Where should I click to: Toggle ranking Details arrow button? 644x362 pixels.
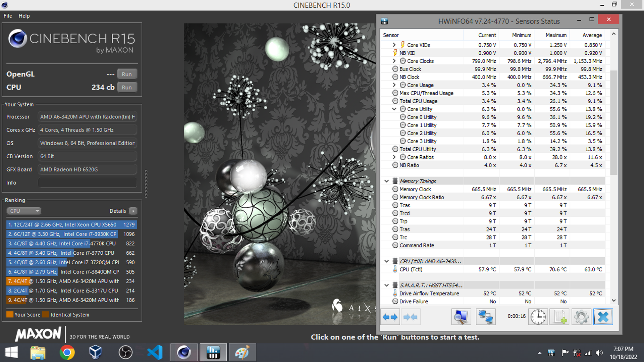click(x=133, y=211)
